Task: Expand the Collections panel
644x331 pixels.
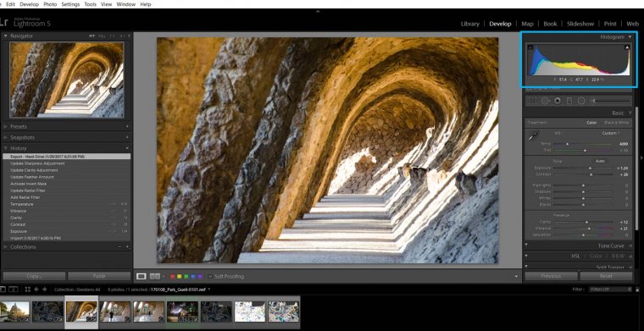Action: point(6,247)
